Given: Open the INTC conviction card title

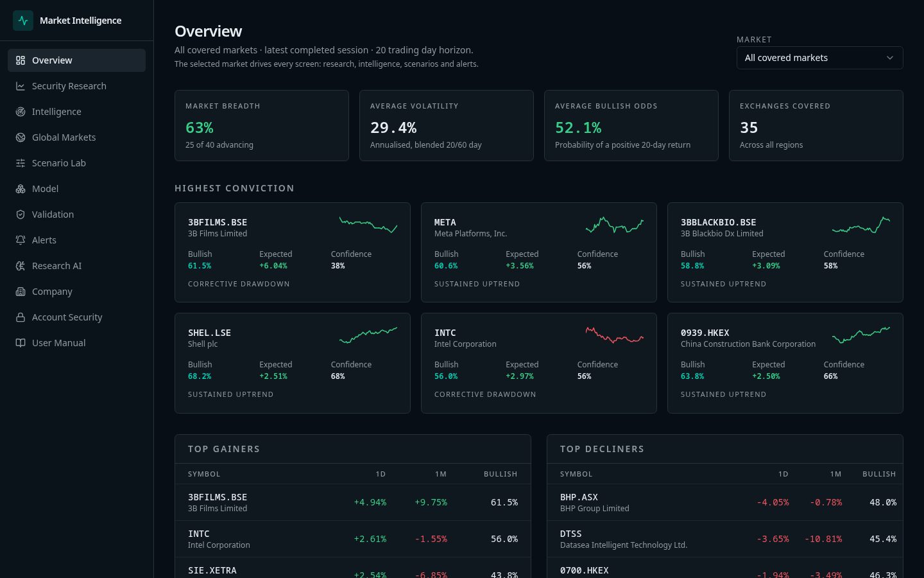Looking at the screenshot, I should tap(445, 333).
